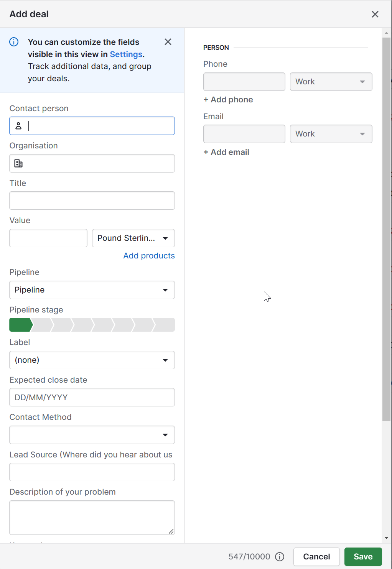The image size is (392, 569).
Task: Dismiss the customize fields notification
Action: [x=168, y=42]
